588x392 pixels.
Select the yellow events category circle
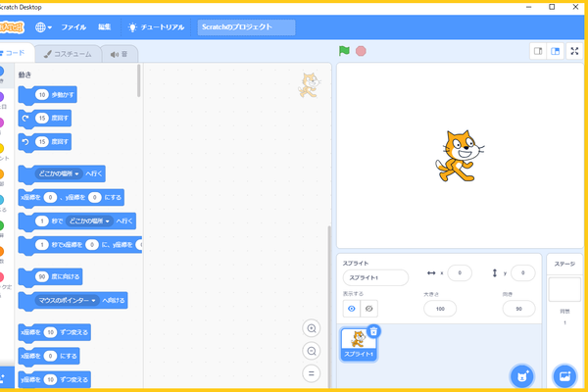[x=2, y=148]
